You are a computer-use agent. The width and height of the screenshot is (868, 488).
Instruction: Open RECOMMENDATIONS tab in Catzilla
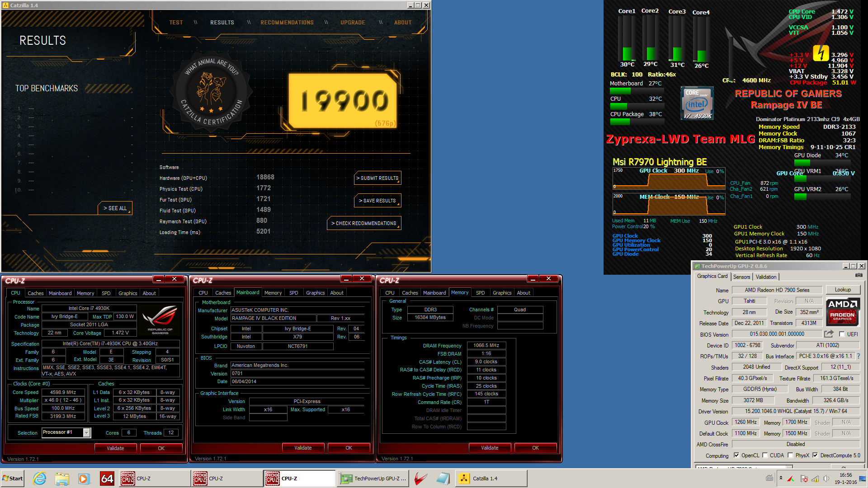[287, 23]
